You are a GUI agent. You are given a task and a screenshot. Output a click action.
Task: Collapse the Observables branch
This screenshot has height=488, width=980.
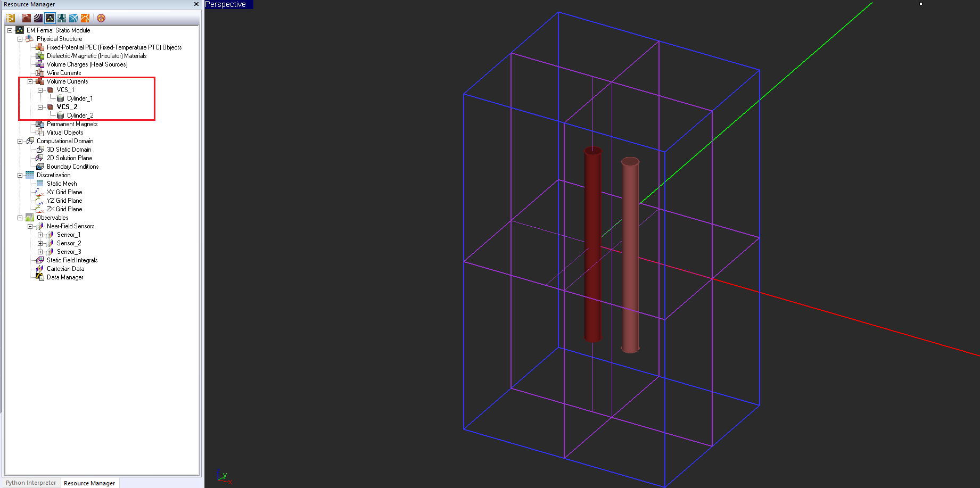[x=20, y=218]
